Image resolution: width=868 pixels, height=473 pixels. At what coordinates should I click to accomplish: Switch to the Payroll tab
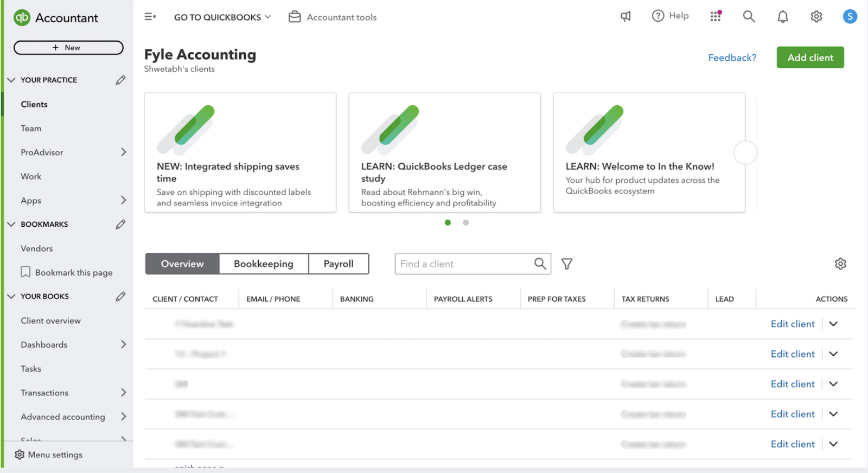339,264
